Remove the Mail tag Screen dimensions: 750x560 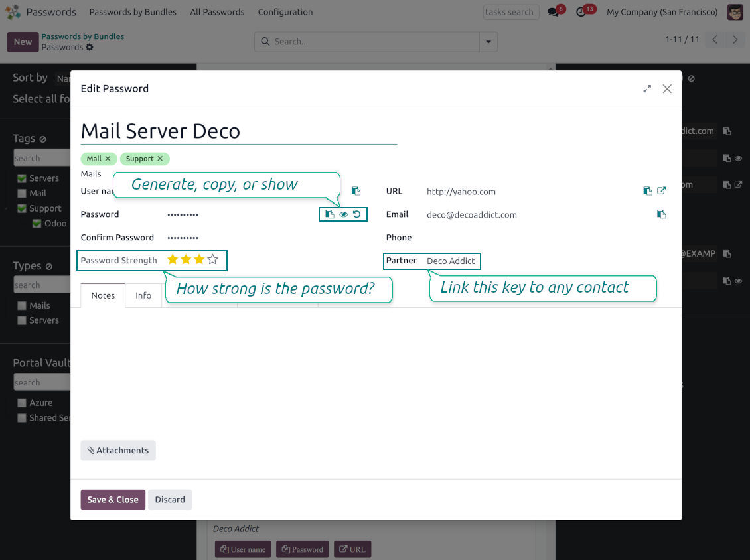(x=108, y=159)
